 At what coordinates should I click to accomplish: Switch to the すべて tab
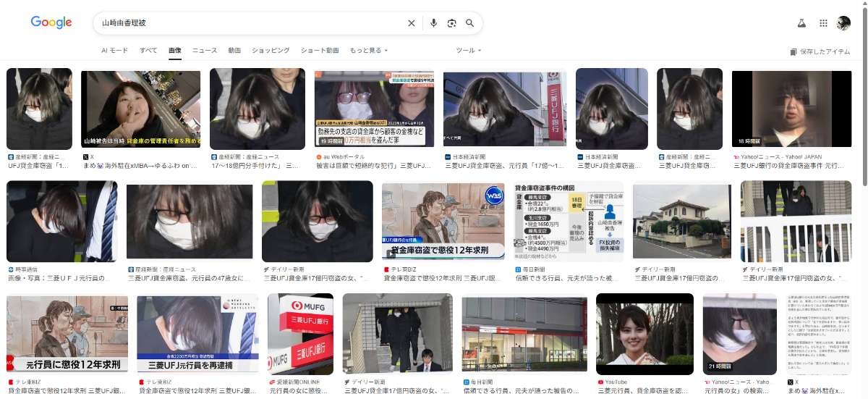[x=148, y=51]
